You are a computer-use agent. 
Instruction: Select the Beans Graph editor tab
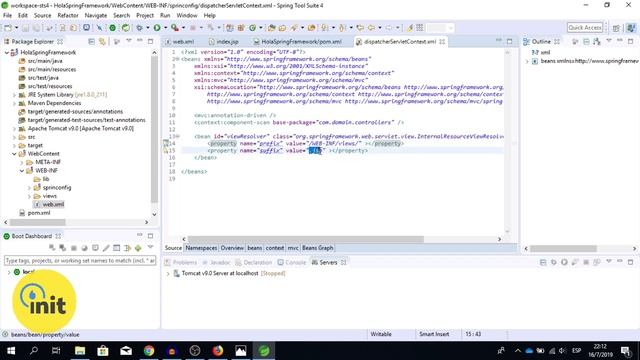point(318,248)
